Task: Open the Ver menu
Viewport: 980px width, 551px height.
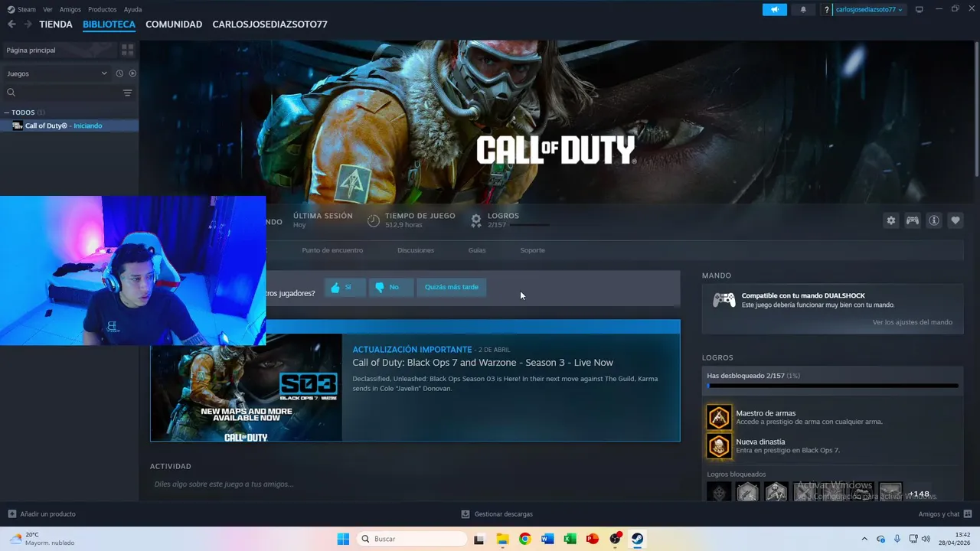Action: 47,9
